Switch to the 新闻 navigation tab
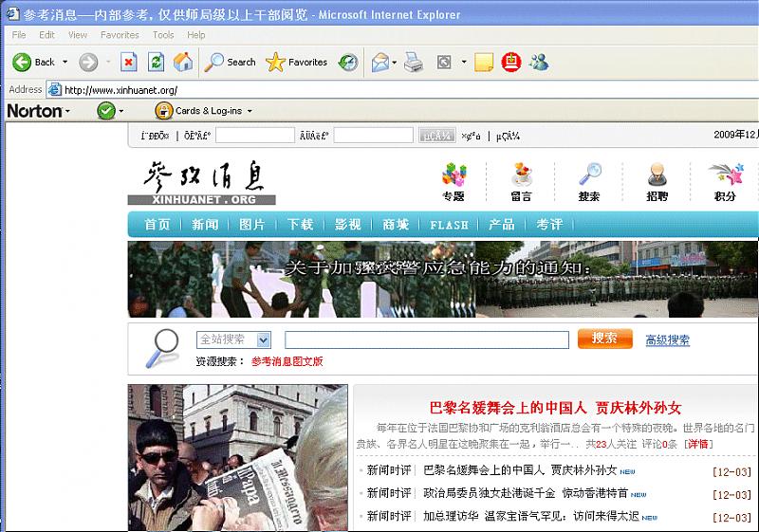The image size is (759, 532). pyautogui.click(x=205, y=225)
